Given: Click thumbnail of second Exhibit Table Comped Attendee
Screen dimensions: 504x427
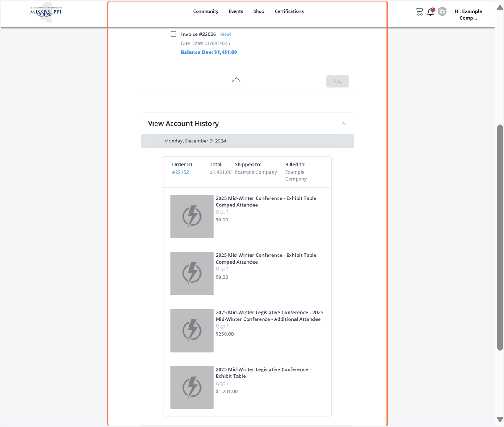Looking at the screenshot, I should pyautogui.click(x=192, y=274).
